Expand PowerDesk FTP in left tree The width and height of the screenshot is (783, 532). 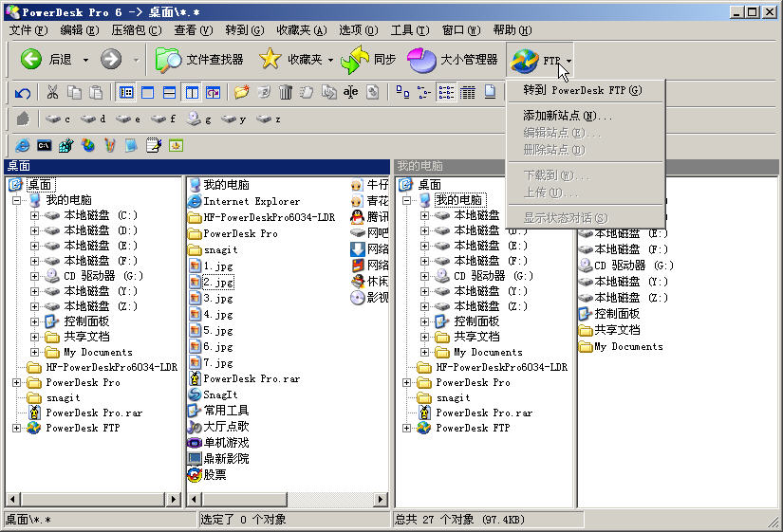click(16, 429)
